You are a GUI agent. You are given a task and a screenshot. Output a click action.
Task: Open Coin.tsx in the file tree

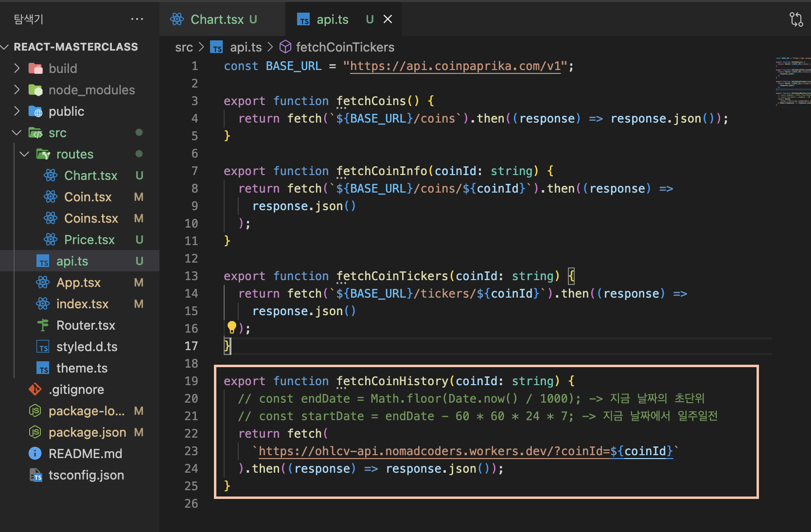click(x=88, y=197)
